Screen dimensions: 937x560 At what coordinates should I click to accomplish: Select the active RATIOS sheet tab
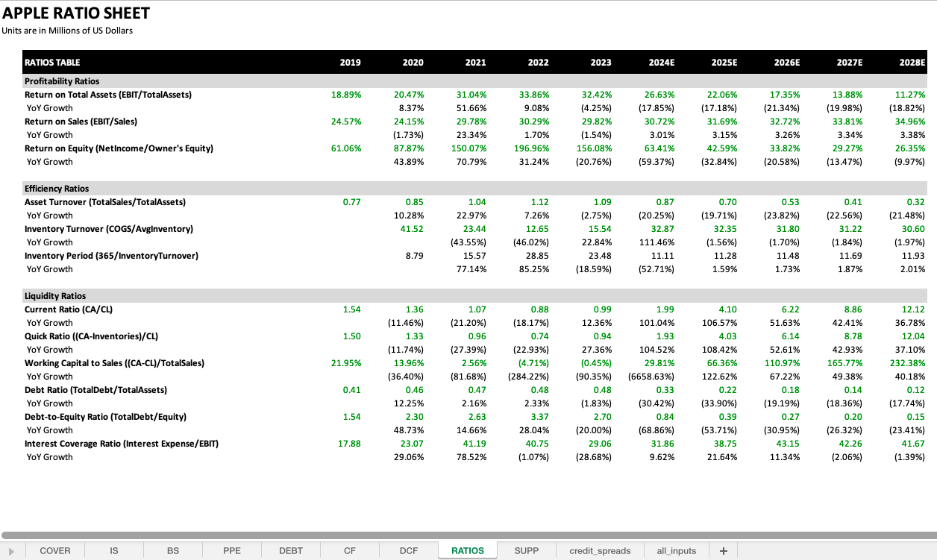pos(468,551)
